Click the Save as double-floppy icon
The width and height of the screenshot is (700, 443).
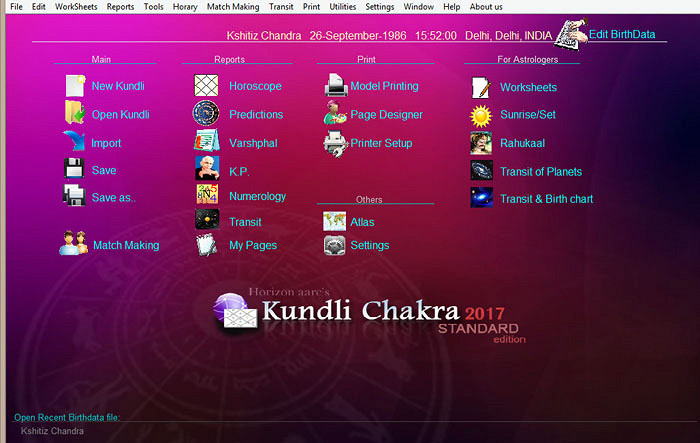tap(74, 195)
